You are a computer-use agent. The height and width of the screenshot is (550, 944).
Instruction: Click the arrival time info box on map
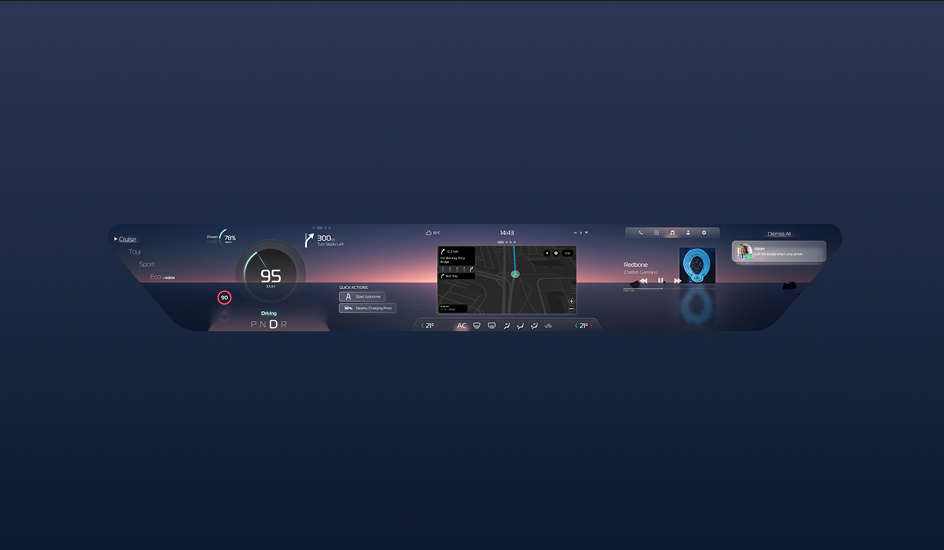453,308
